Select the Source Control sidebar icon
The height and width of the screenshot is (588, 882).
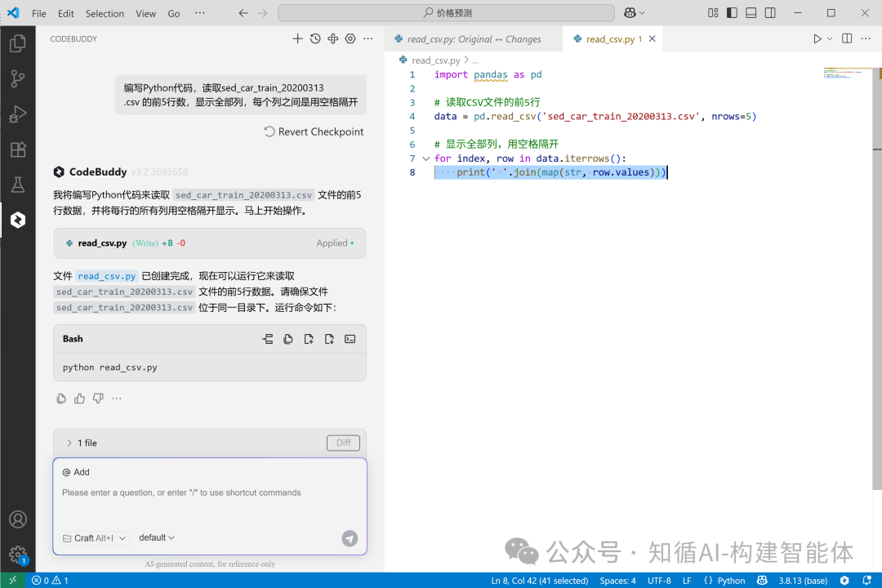pyautogui.click(x=18, y=78)
